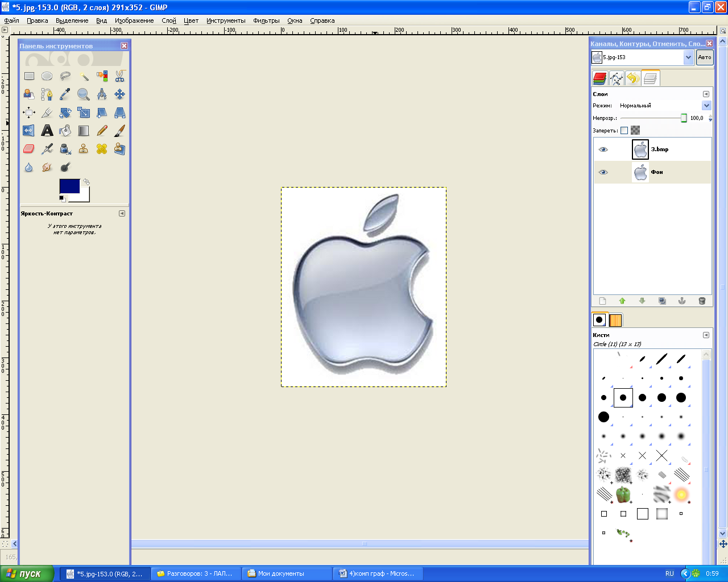Activate the Move tool

[x=120, y=94]
